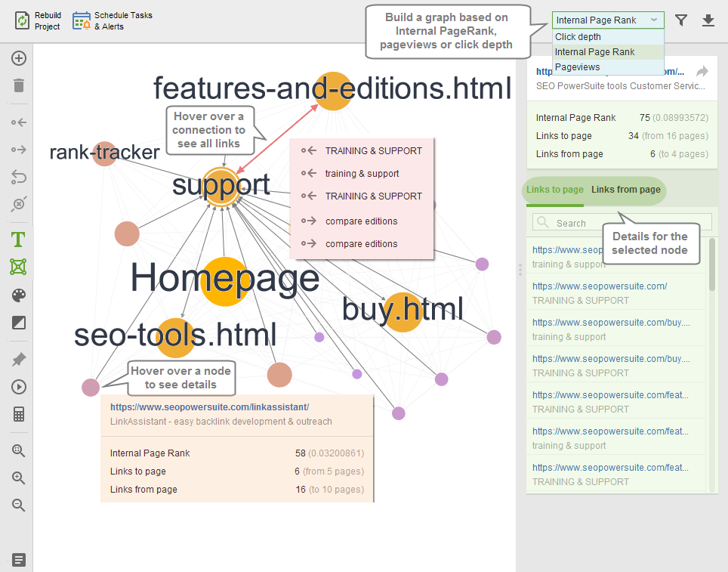The height and width of the screenshot is (572, 728).
Task: Click the pin node icon
Action: click(19, 360)
